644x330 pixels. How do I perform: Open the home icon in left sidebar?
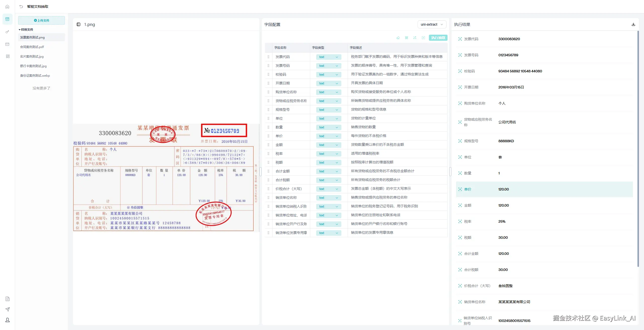[x=7, y=7]
